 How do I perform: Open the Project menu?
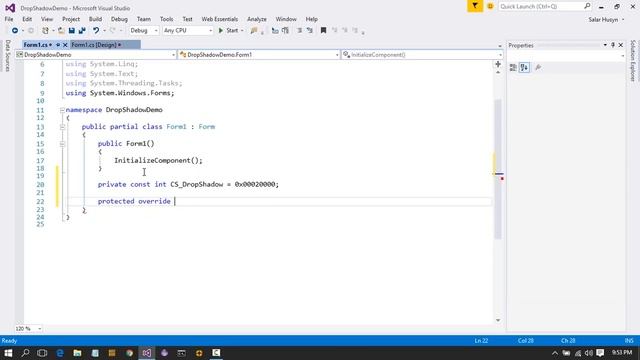coord(71,19)
